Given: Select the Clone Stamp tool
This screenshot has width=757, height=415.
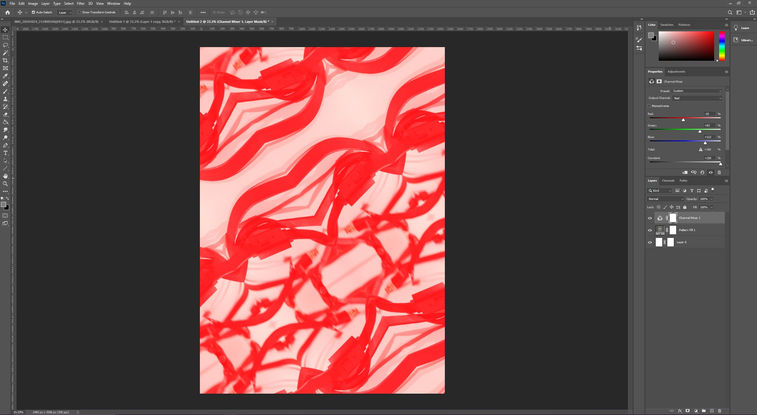Looking at the screenshot, I should coord(5,99).
